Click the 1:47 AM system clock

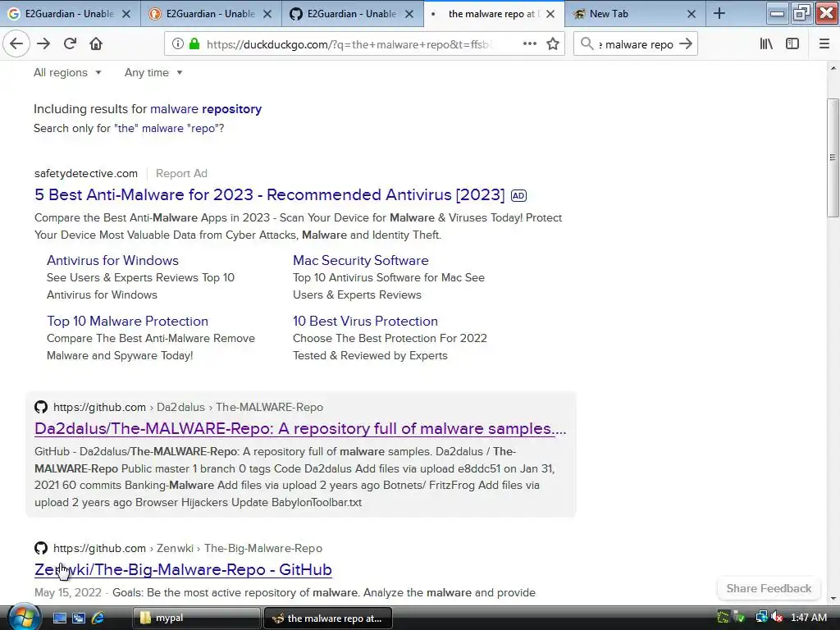click(x=808, y=618)
